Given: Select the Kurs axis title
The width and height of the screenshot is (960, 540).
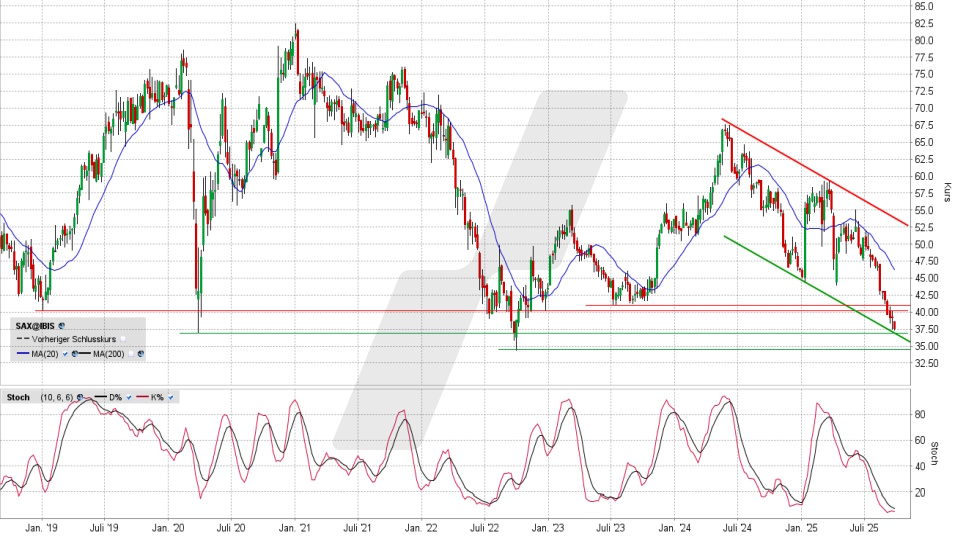Looking at the screenshot, I should coord(947,192).
